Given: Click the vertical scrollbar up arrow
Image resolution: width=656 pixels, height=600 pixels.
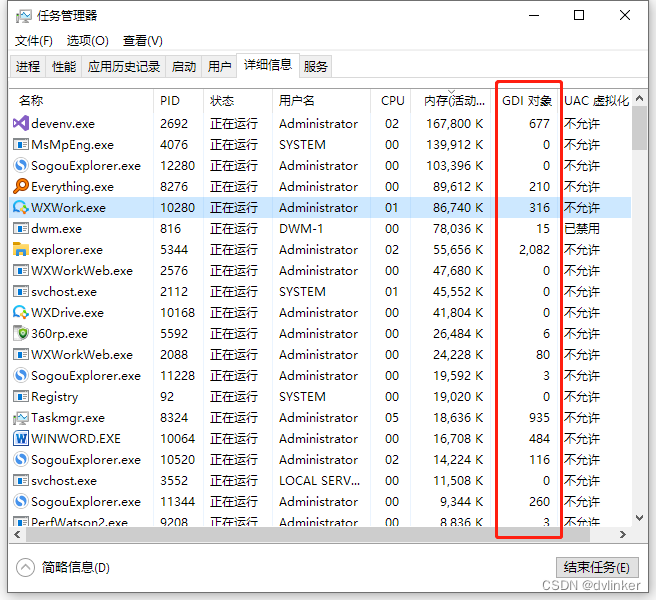Looking at the screenshot, I should [x=639, y=98].
